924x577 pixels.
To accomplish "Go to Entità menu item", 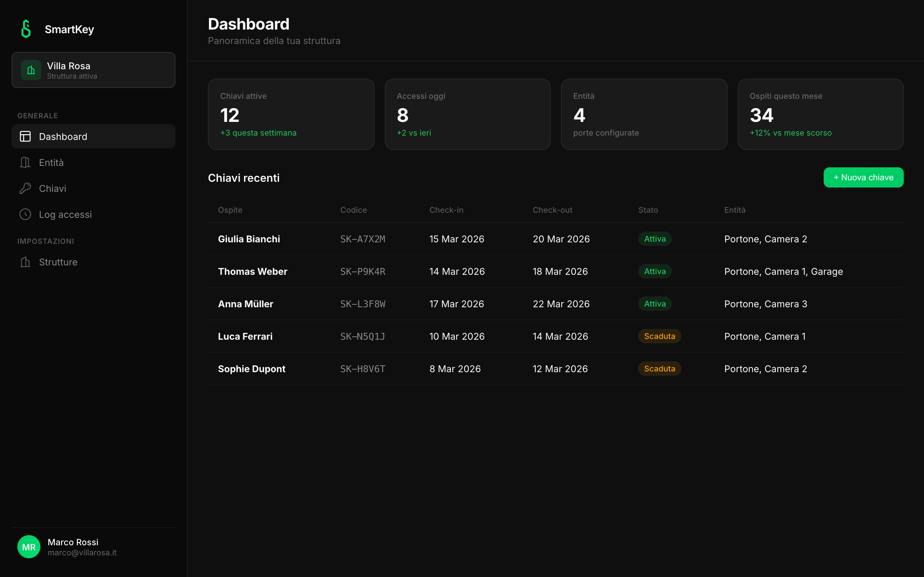I will pos(52,163).
